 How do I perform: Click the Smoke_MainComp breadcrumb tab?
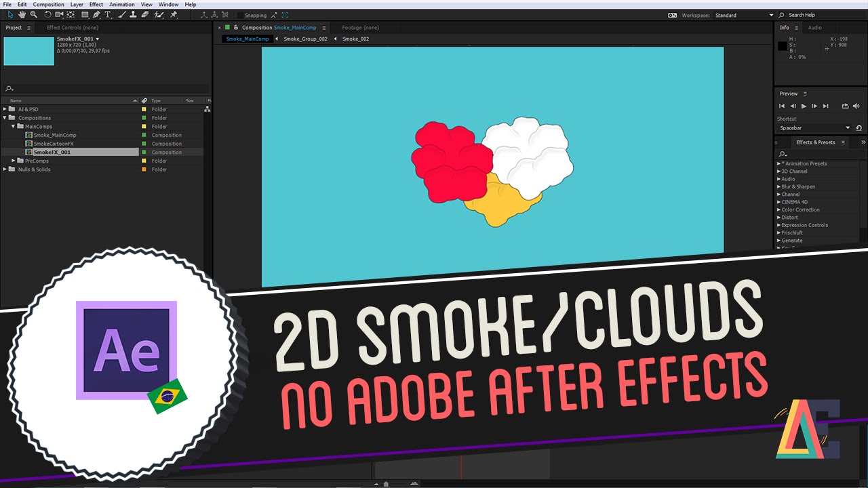pos(248,39)
